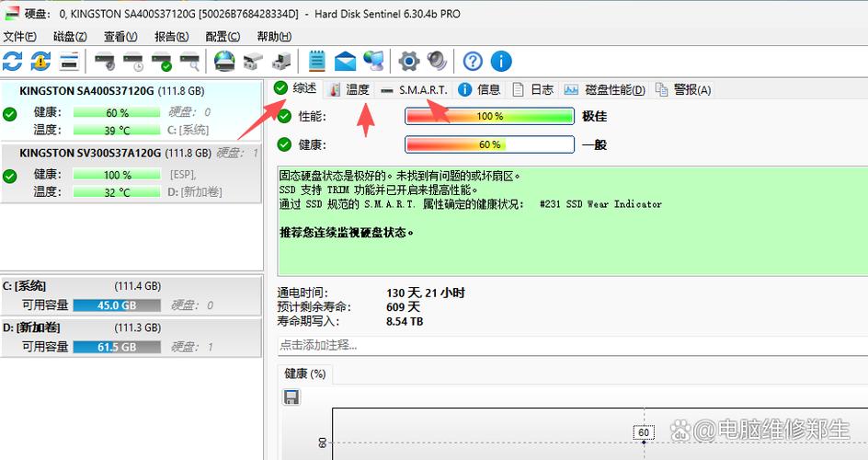Click the hard disk with clock icon
The image size is (868, 460).
point(133,61)
